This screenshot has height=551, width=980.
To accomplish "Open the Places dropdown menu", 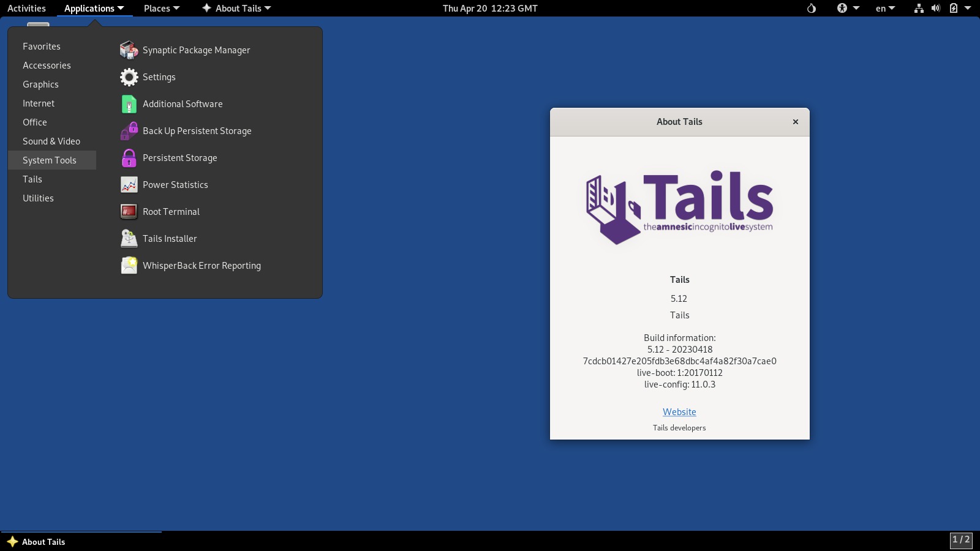I will click(162, 9).
